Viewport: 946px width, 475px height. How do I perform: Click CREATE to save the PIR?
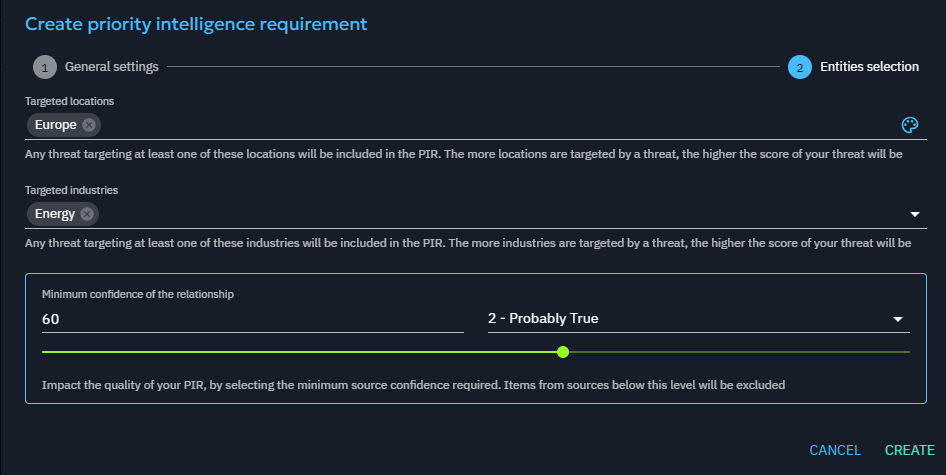[x=909, y=451]
